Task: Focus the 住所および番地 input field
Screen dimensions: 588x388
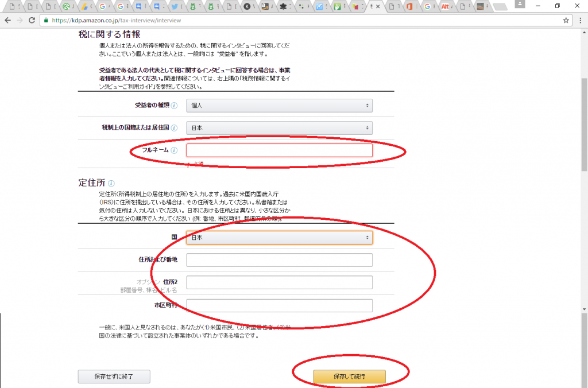Action: click(x=280, y=260)
